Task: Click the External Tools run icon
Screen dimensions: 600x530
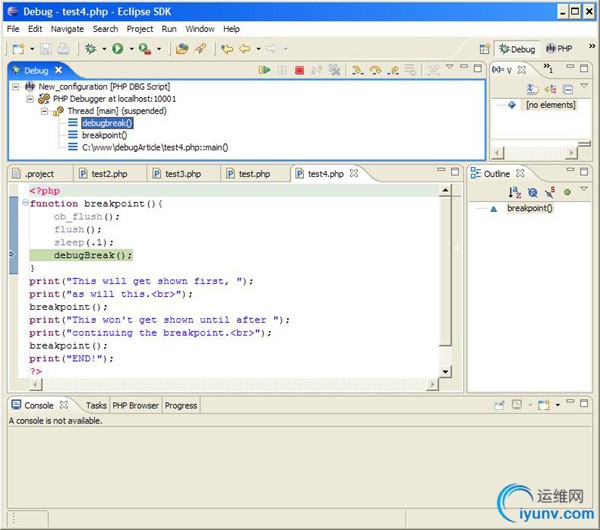Action: 145,49
